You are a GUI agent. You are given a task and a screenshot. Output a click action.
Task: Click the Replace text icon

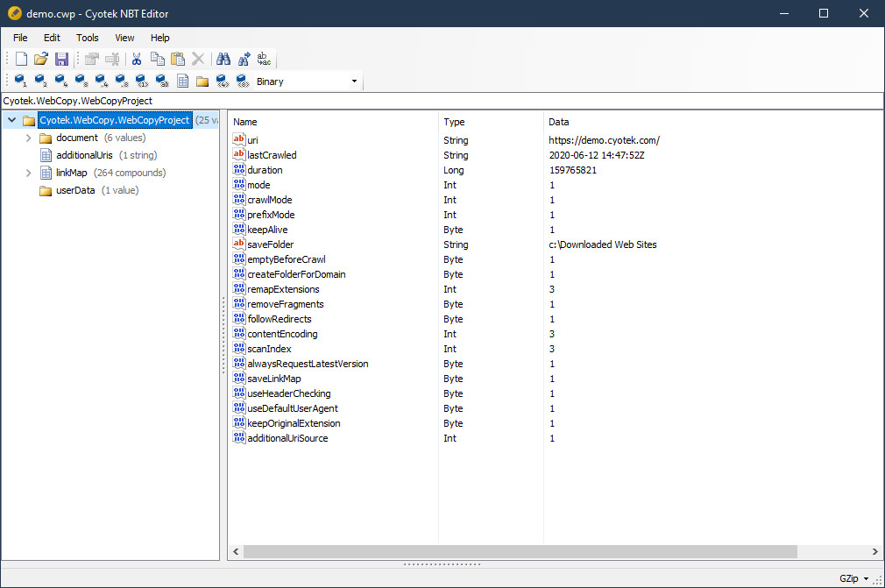click(x=264, y=59)
